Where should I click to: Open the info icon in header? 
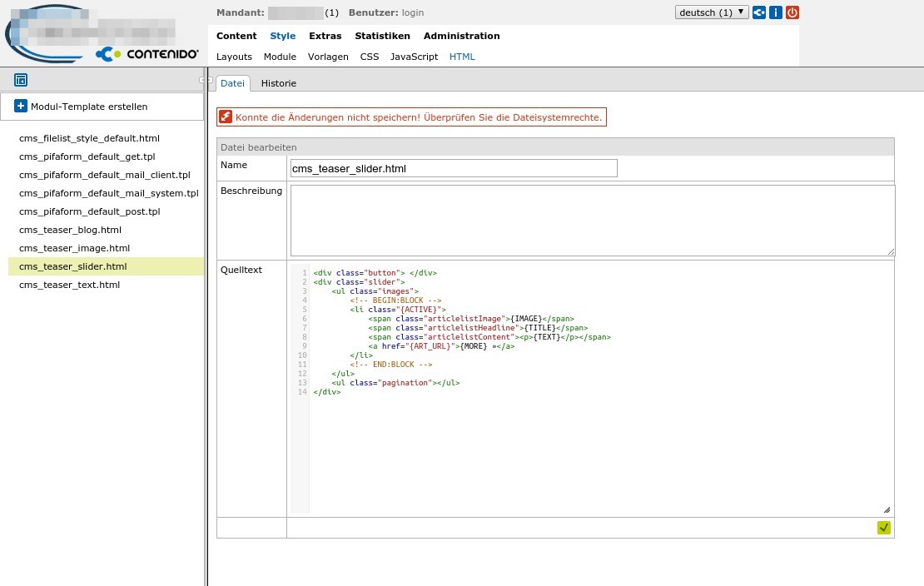[776, 12]
